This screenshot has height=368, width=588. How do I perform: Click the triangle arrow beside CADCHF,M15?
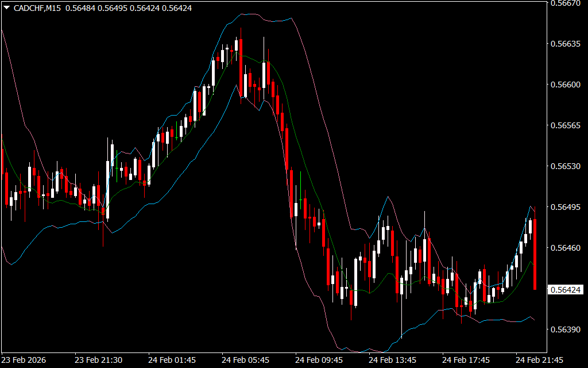tap(6, 8)
